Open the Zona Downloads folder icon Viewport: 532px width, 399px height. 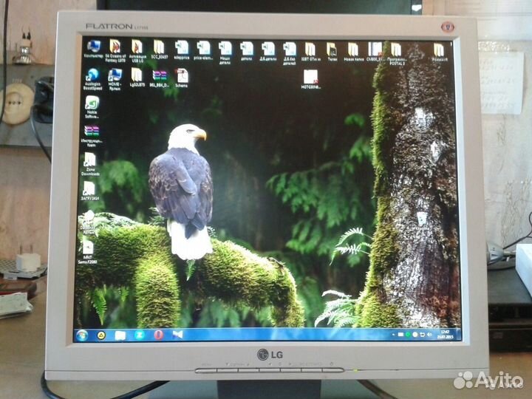[89, 160]
